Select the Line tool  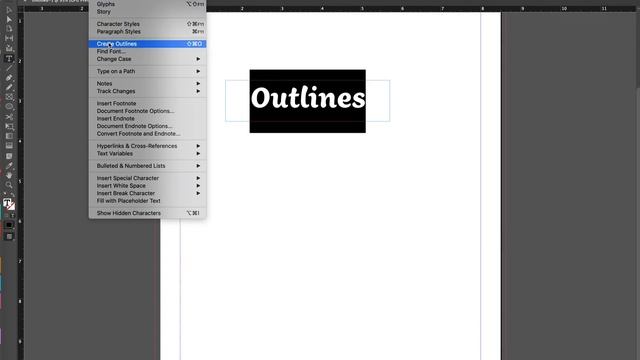pyautogui.click(x=9, y=68)
